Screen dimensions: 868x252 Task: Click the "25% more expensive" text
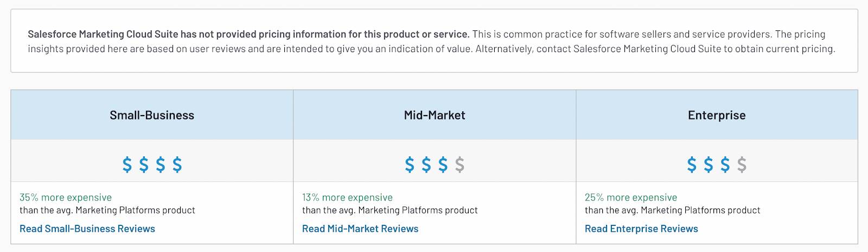(x=631, y=198)
